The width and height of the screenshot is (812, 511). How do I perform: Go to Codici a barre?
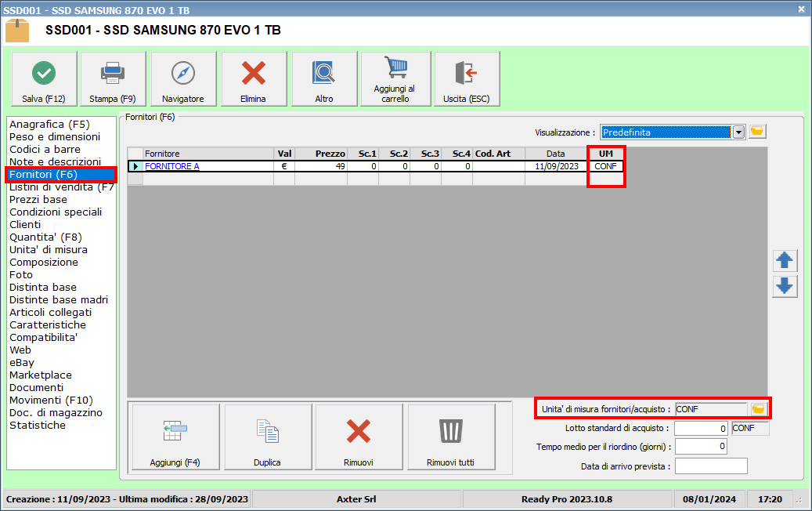[45, 149]
